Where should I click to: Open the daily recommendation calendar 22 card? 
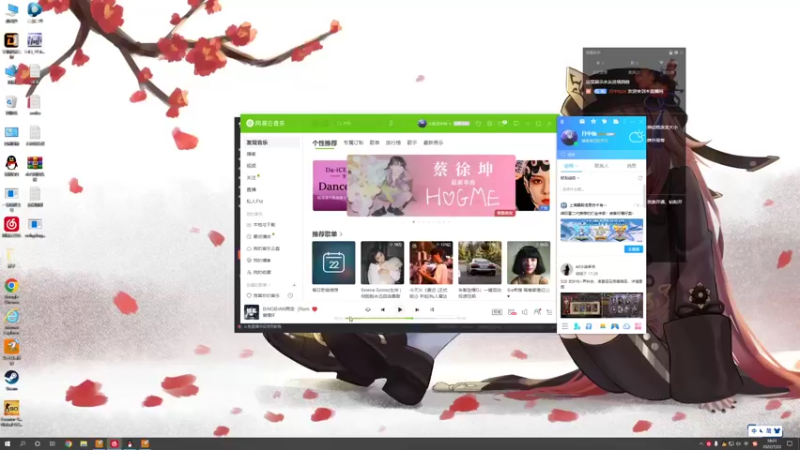(334, 263)
